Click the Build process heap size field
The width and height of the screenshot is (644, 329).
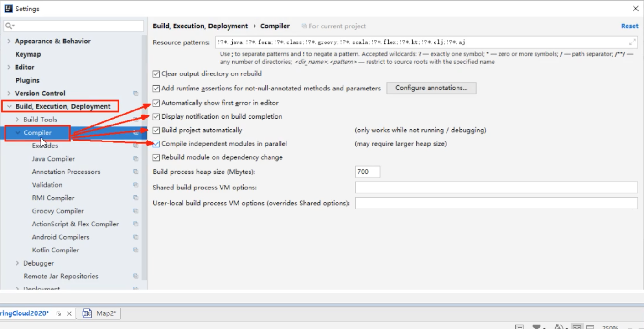click(367, 172)
